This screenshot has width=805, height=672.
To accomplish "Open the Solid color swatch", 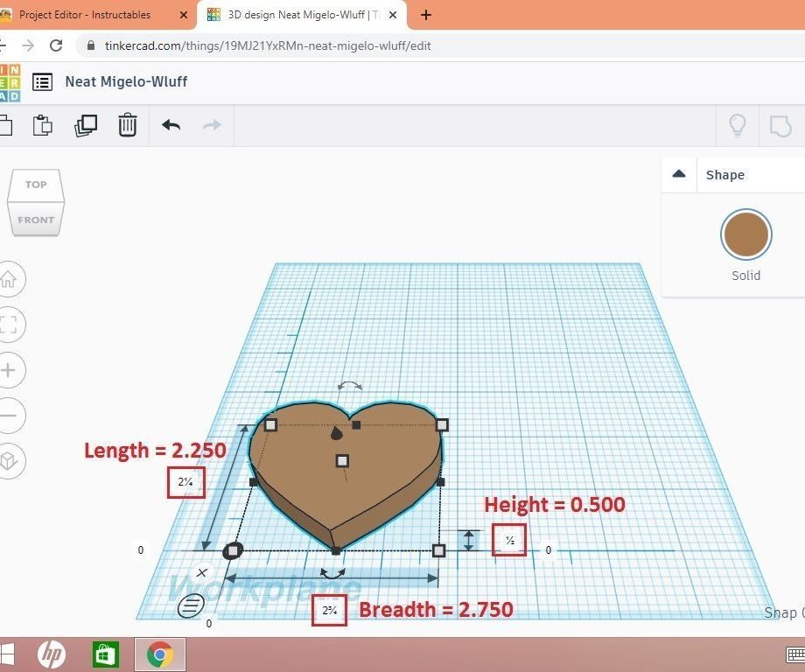I will 745,234.
